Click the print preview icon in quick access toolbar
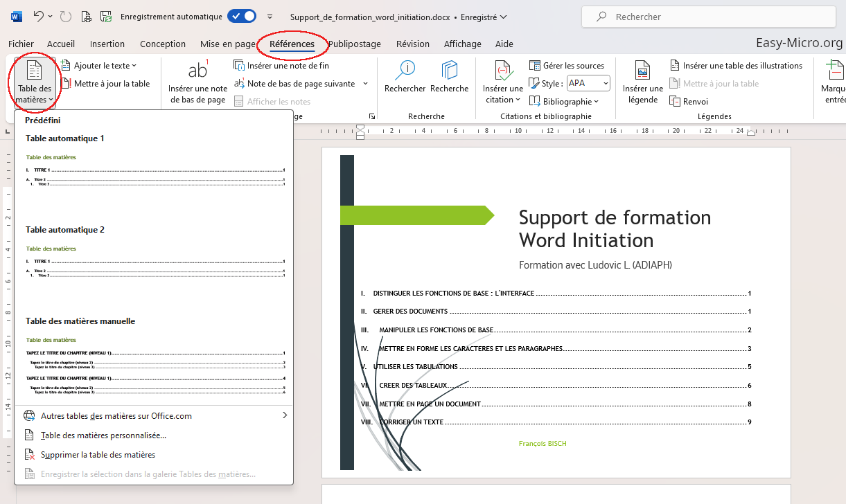The width and height of the screenshot is (846, 504). (x=86, y=16)
